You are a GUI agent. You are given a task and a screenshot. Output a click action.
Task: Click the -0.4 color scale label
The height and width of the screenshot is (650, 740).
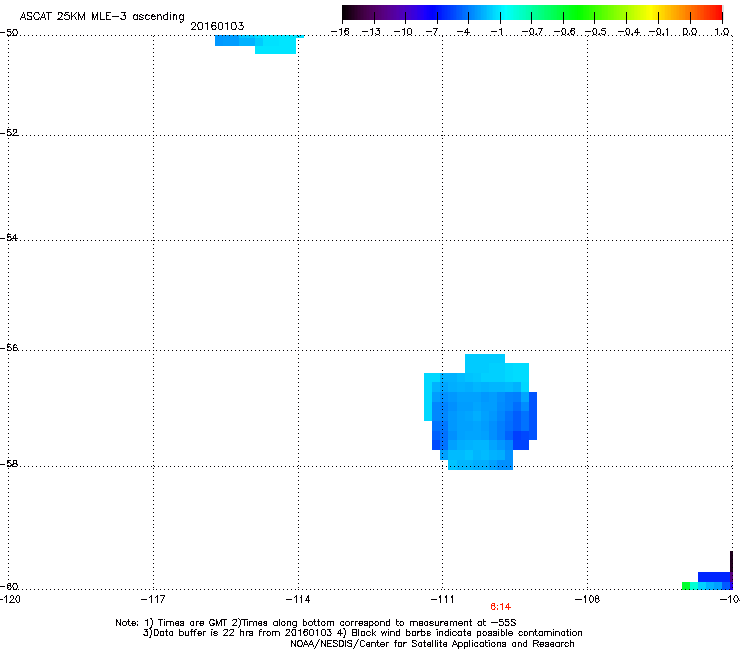628,32
